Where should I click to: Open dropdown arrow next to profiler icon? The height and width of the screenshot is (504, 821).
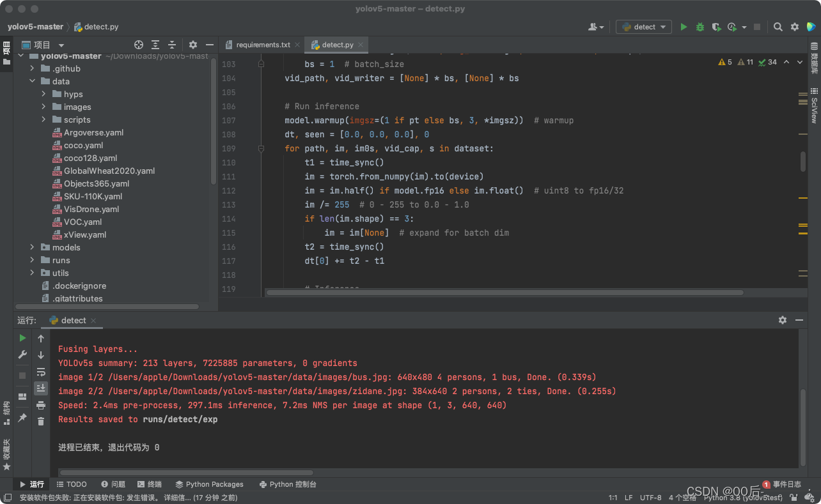coord(744,27)
